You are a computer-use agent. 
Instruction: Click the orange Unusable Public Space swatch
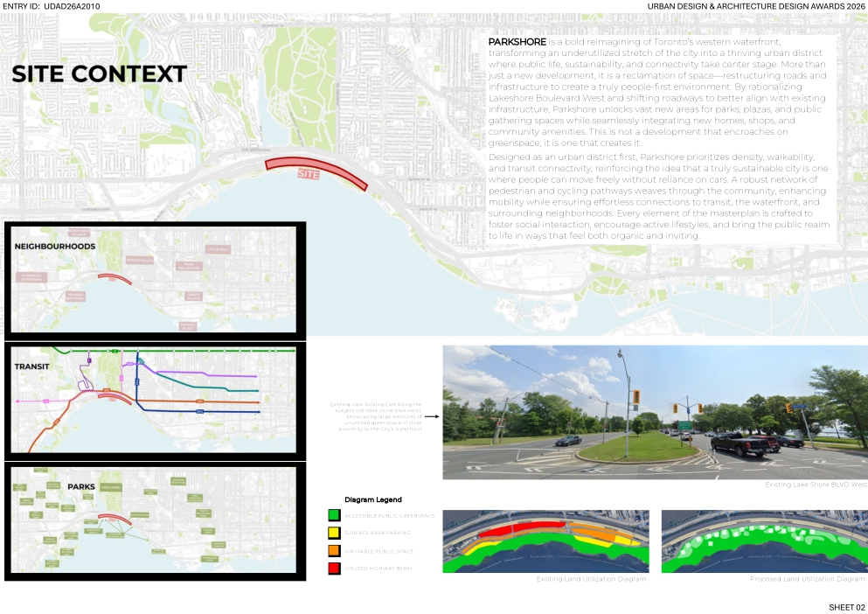tap(333, 551)
